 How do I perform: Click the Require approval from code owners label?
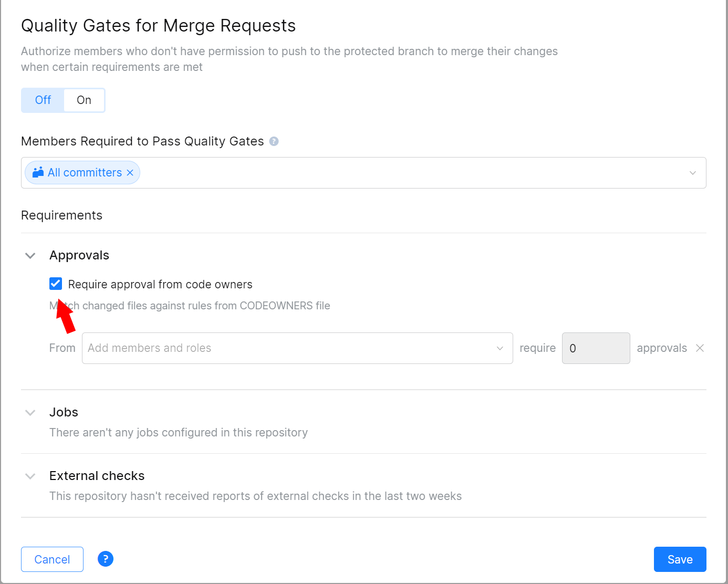coord(160,285)
